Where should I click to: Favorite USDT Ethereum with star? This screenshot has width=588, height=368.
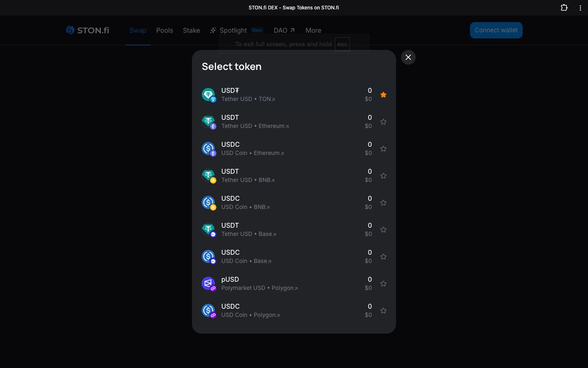pos(383,122)
